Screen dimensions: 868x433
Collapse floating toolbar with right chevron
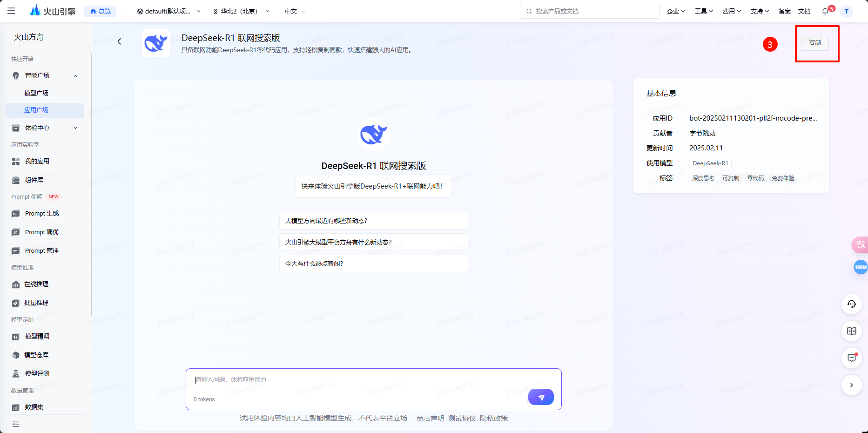(x=851, y=385)
